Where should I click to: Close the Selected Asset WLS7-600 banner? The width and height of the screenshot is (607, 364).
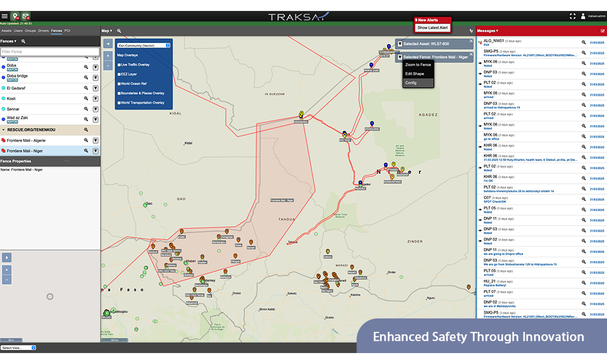[470, 41]
